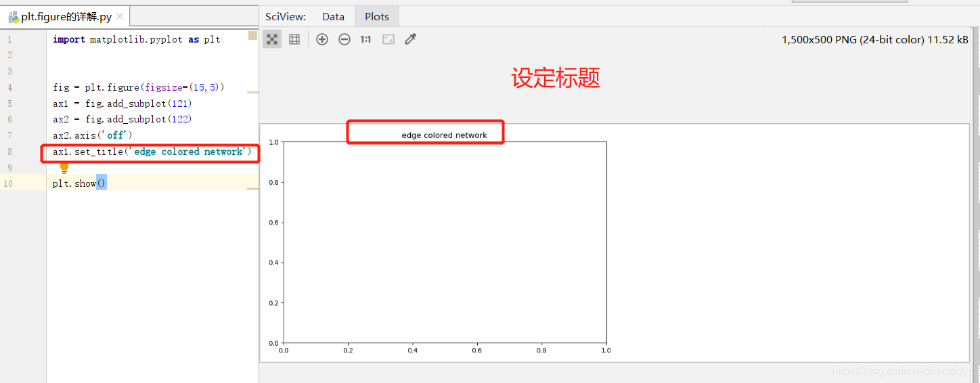This screenshot has width=980, height=383.
Task: Click the editor inspection status indicator square
Action: (x=252, y=35)
